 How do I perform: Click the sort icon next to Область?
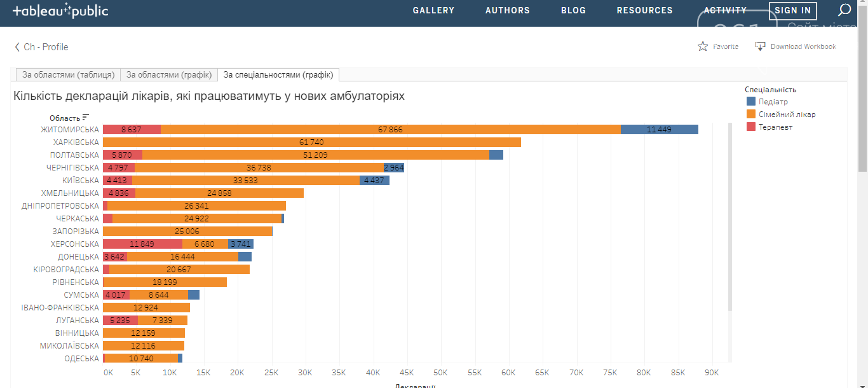click(86, 117)
